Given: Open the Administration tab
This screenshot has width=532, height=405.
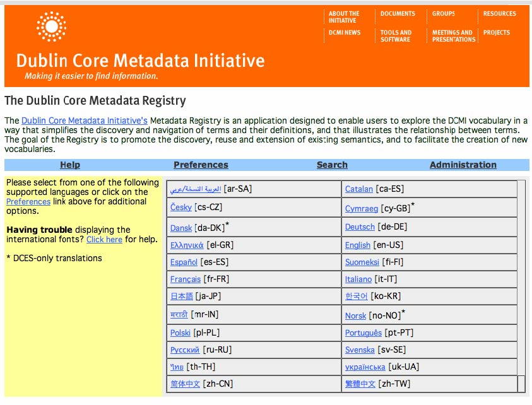Looking at the screenshot, I should click(463, 165).
